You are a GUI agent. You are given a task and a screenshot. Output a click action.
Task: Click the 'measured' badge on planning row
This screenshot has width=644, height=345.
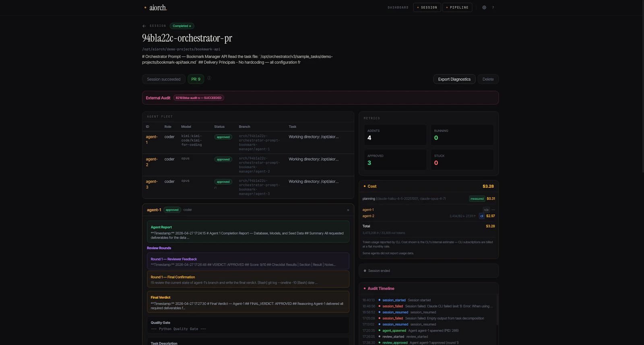tap(477, 199)
